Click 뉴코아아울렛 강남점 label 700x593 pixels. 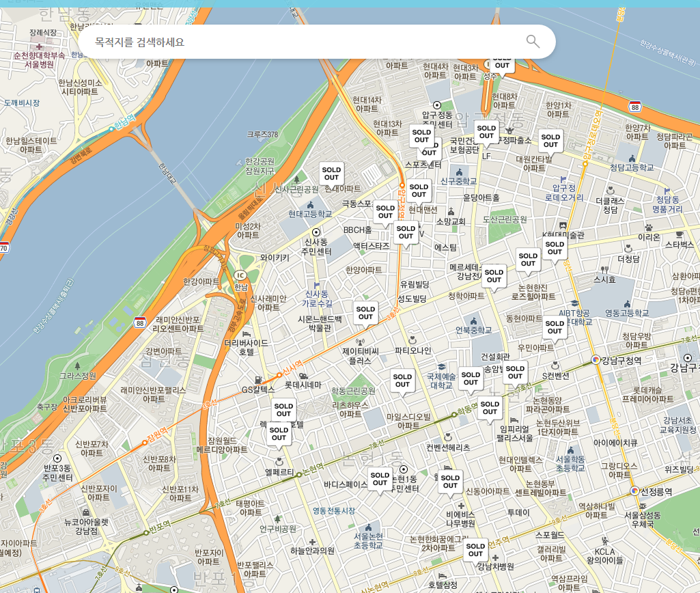coord(86,526)
